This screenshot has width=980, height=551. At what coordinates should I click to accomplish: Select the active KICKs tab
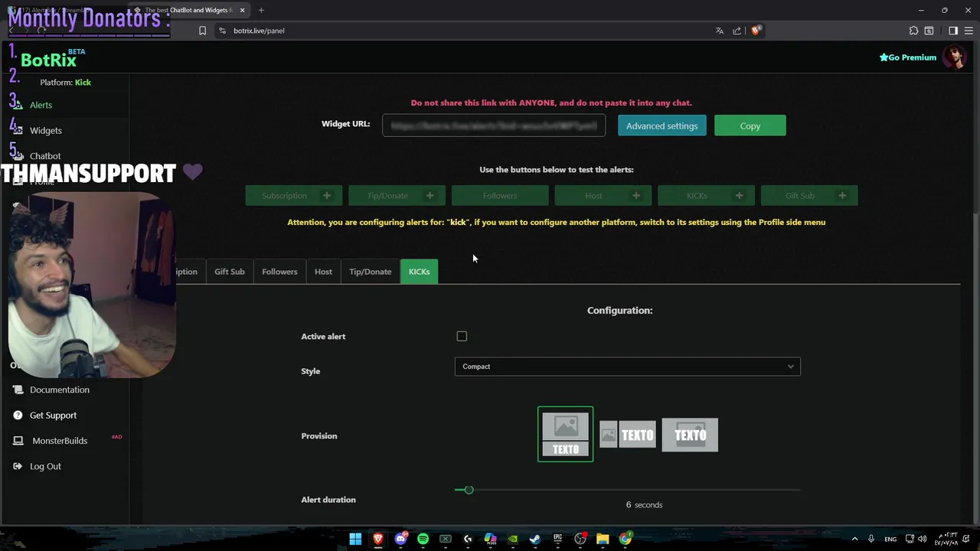[419, 272]
